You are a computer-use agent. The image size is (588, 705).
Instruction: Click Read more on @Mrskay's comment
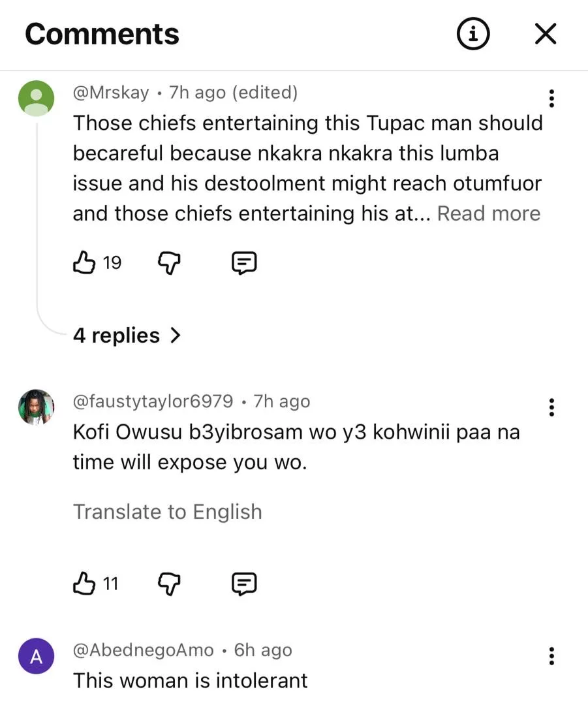[x=489, y=213]
